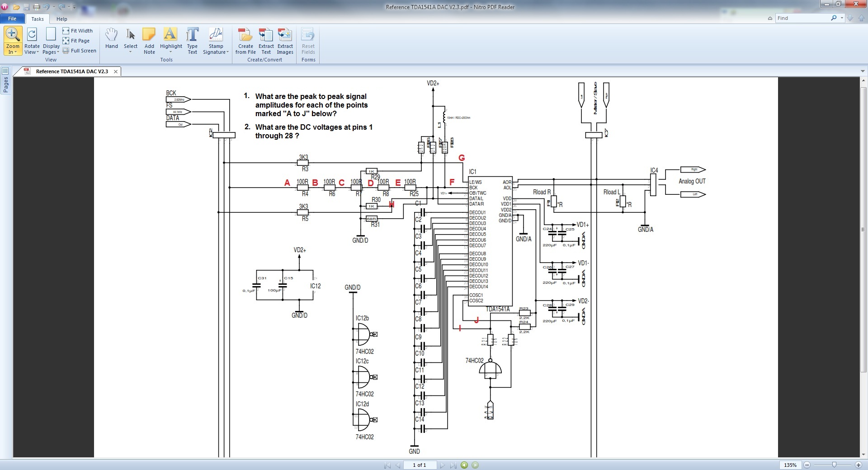Click the page number field showing 1 of 1

[x=419, y=465]
